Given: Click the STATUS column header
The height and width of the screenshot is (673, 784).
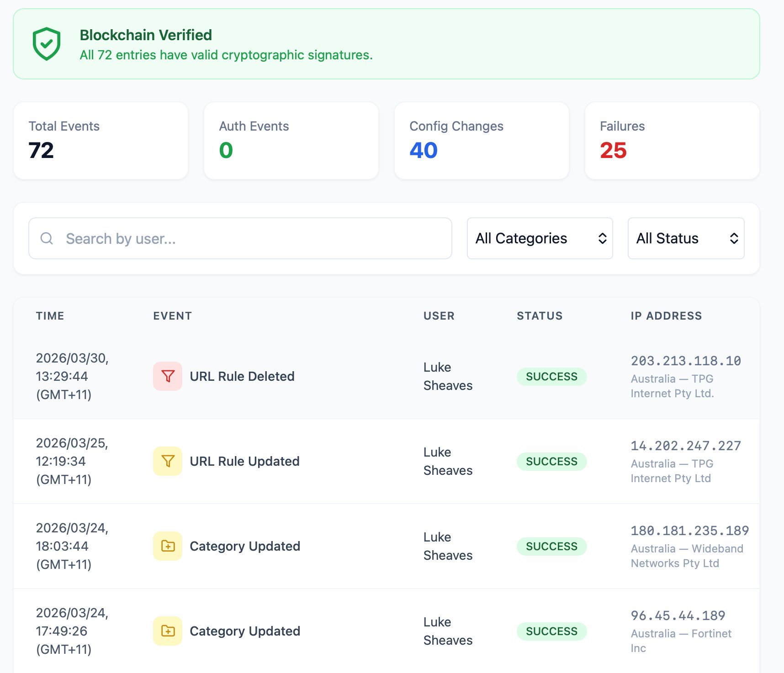Looking at the screenshot, I should pyautogui.click(x=540, y=316).
